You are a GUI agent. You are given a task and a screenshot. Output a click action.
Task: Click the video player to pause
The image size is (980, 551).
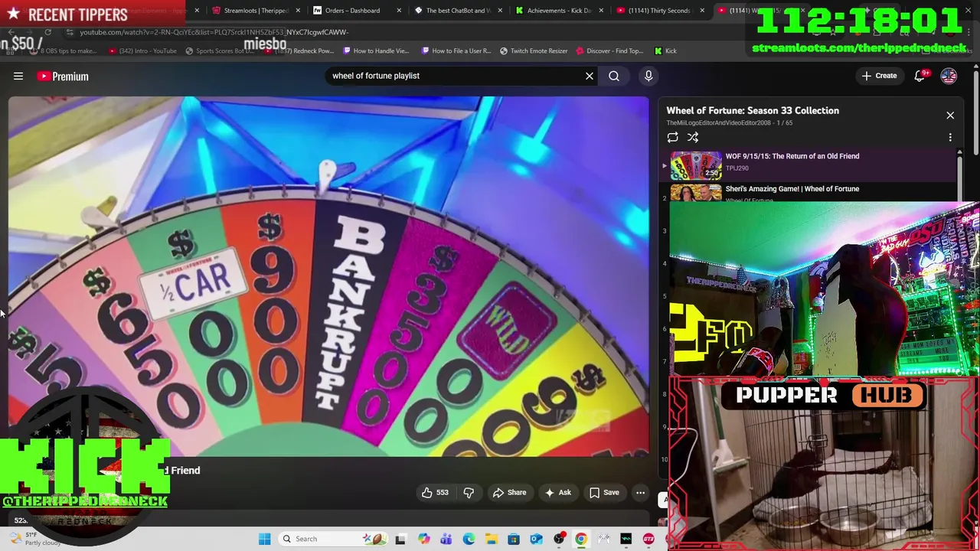(328, 276)
